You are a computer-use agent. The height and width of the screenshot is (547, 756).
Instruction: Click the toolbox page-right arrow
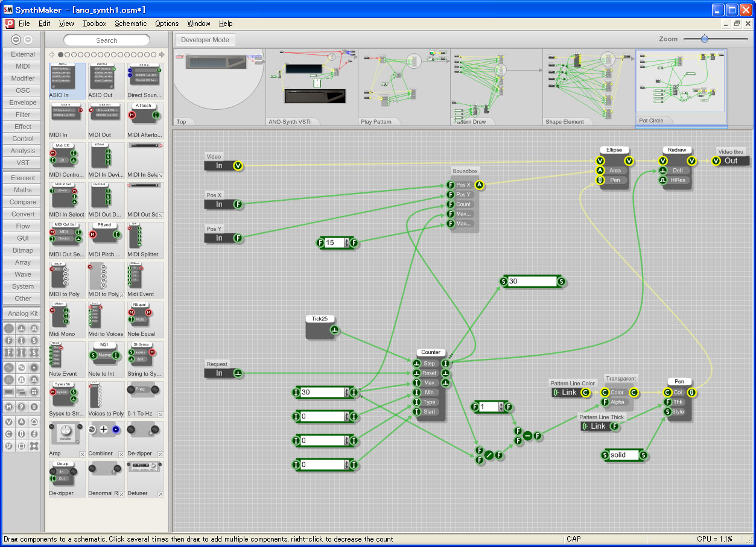[162, 54]
